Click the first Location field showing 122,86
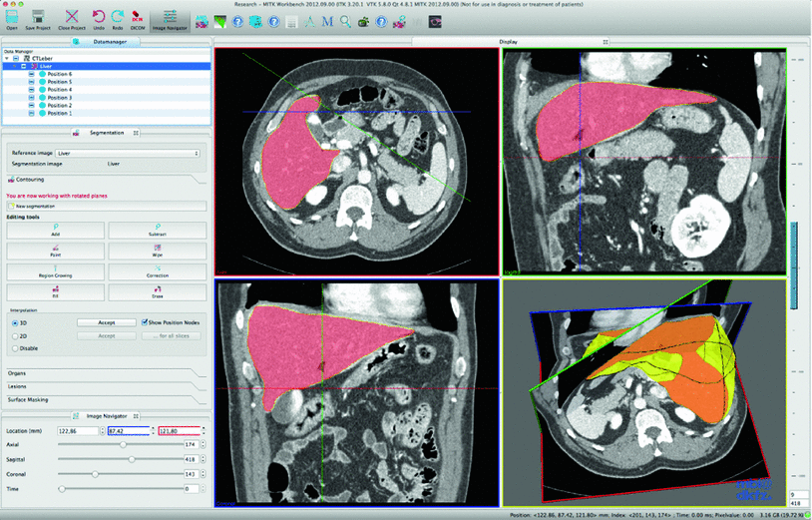 (78, 431)
